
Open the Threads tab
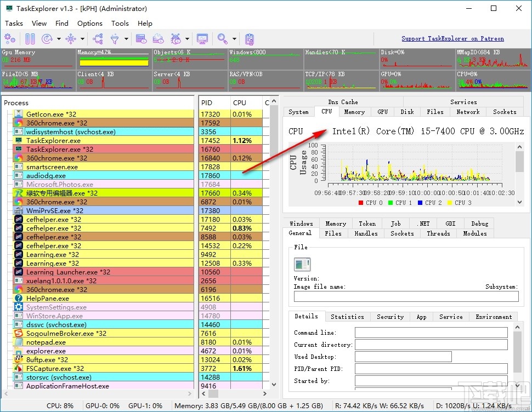coord(438,233)
